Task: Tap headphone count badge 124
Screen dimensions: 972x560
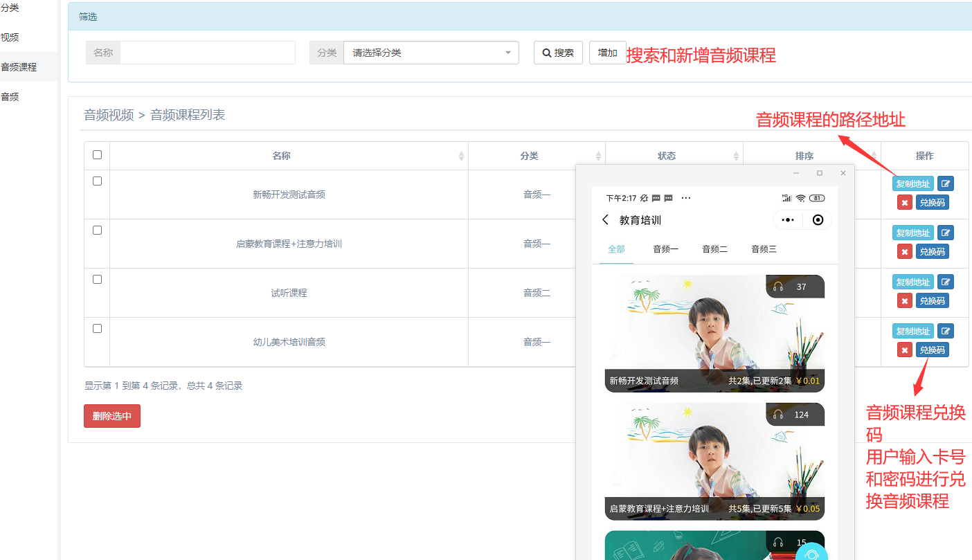Action: pos(795,415)
